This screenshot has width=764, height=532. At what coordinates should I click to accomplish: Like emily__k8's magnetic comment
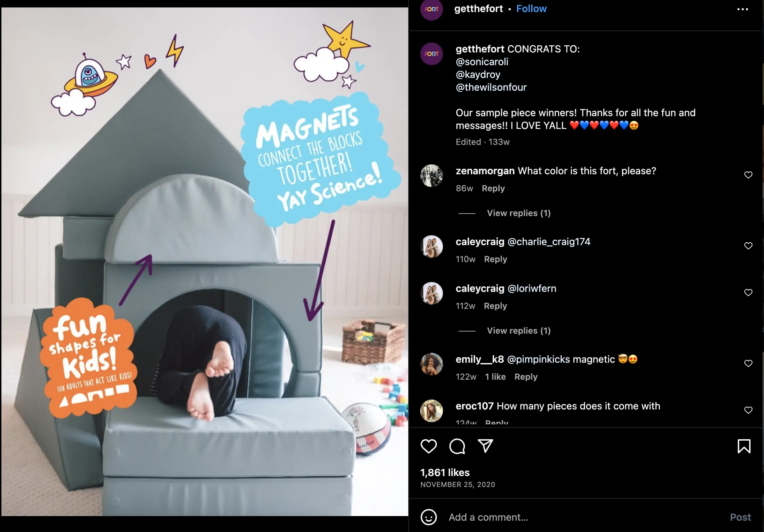pos(748,363)
